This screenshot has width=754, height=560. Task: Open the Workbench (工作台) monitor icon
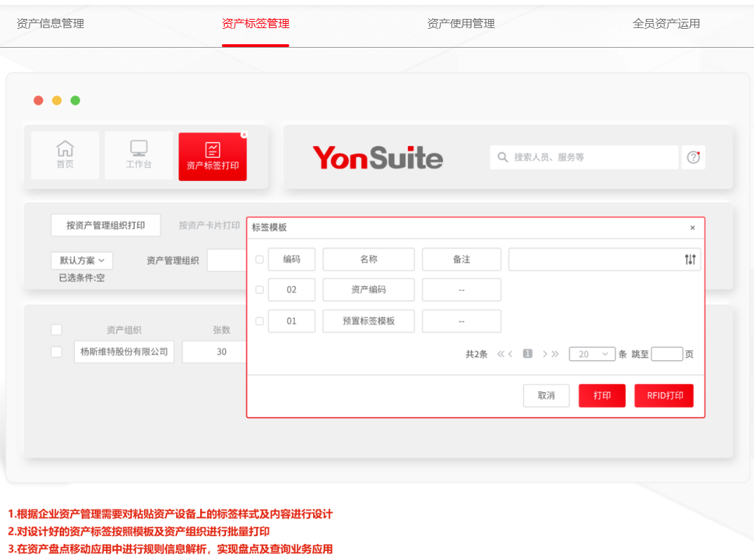coord(138,149)
